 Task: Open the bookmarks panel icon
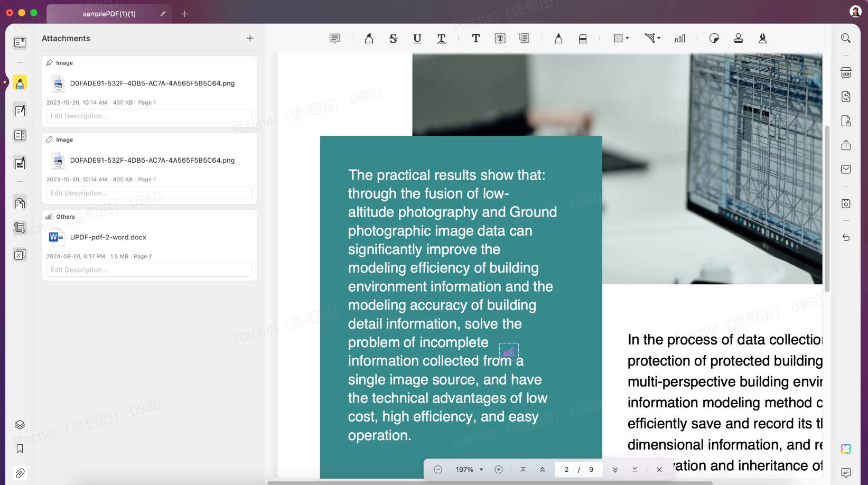pos(20,449)
